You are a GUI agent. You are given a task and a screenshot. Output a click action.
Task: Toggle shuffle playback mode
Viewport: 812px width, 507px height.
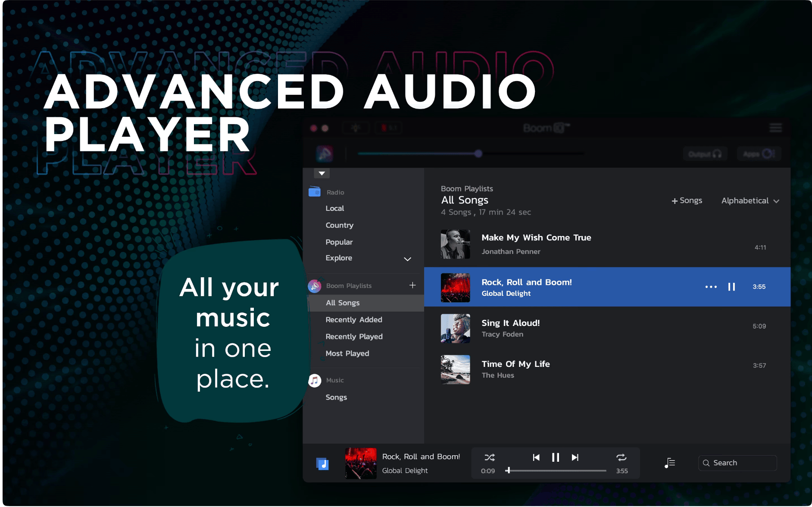489,457
